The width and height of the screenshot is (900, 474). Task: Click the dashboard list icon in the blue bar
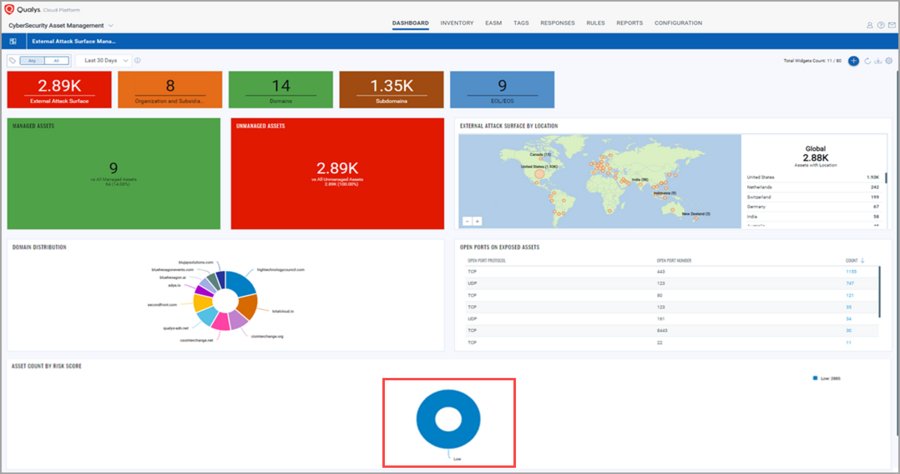pyautogui.click(x=13, y=41)
